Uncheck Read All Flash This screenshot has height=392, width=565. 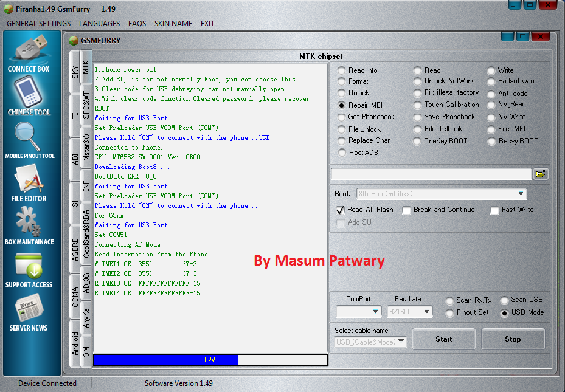click(340, 210)
